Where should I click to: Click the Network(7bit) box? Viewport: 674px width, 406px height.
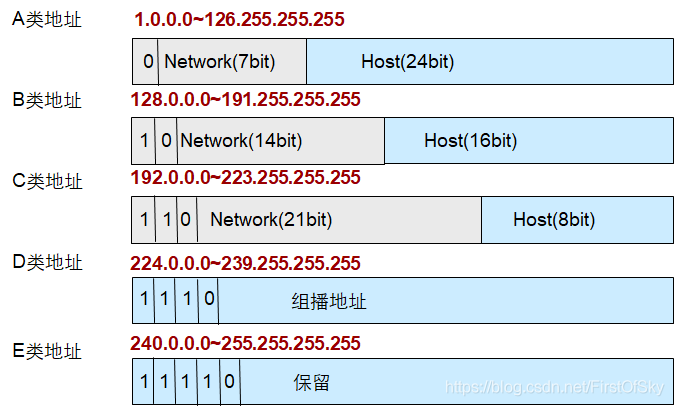(232, 61)
